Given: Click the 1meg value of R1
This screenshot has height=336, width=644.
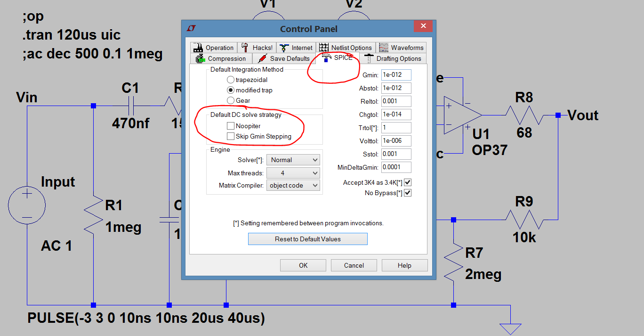Looking at the screenshot, I should 123,227.
